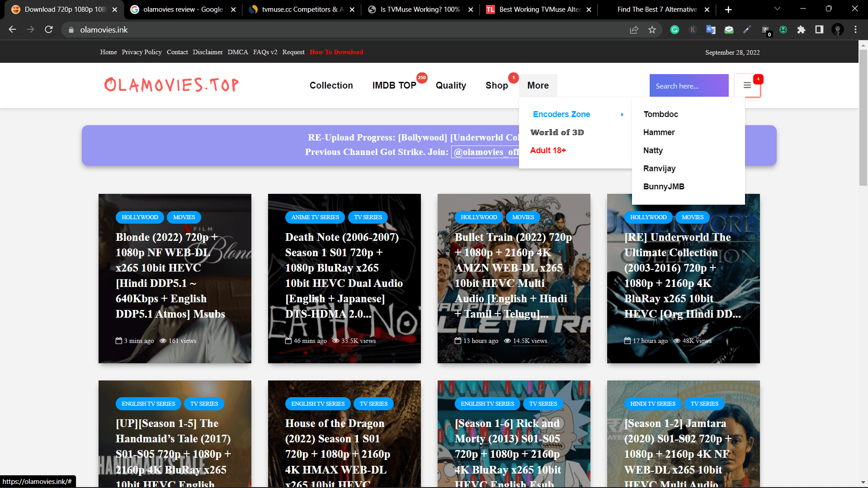The image size is (868, 488).
Task: Choose BunnyJMB encoder from submenu
Action: [664, 187]
